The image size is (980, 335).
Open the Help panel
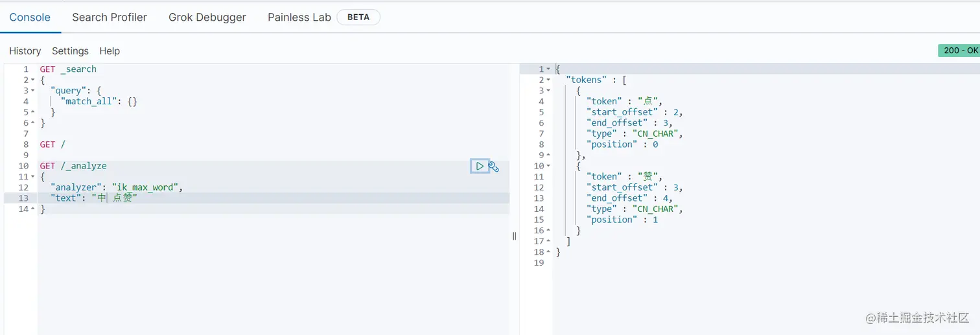click(x=110, y=51)
